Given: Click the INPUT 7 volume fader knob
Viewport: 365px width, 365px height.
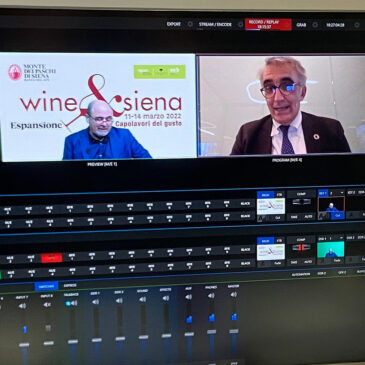Looking at the screenshot, I should pyautogui.click(x=24, y=345).
